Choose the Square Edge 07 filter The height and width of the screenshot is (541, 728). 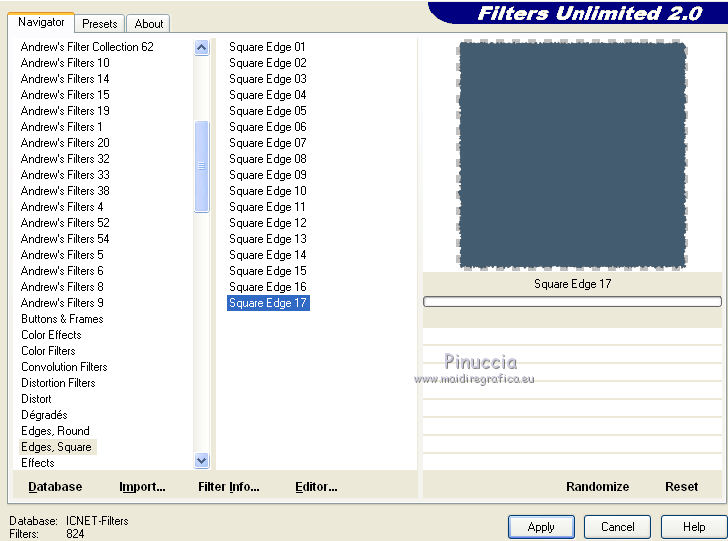[267, 143]
